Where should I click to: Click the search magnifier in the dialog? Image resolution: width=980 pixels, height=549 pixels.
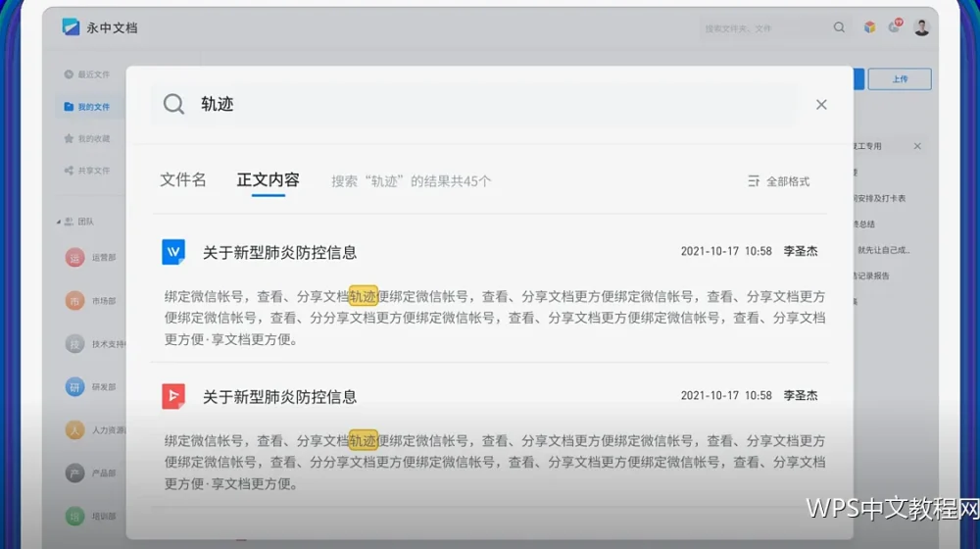173,104
